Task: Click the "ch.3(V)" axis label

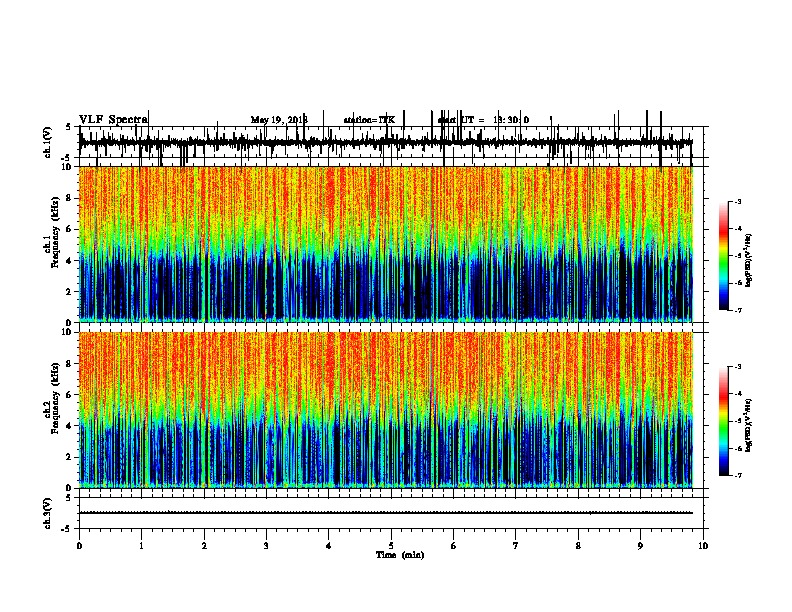Action: click(x=48, y=513)
